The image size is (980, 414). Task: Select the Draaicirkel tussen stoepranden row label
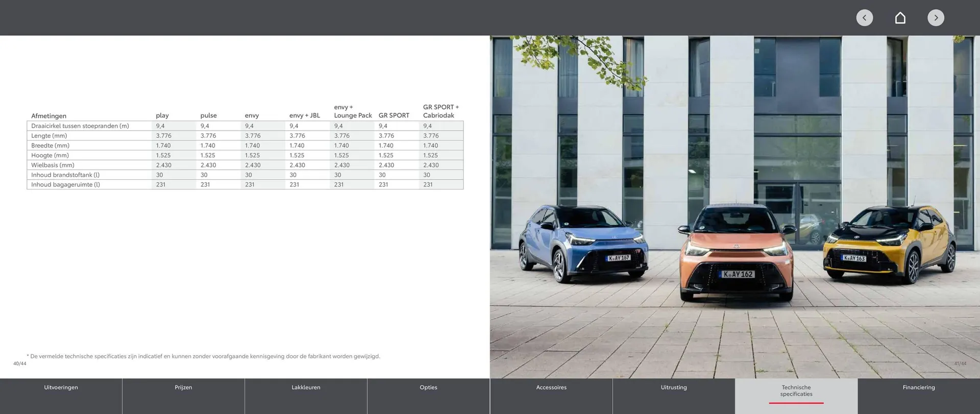80,126
